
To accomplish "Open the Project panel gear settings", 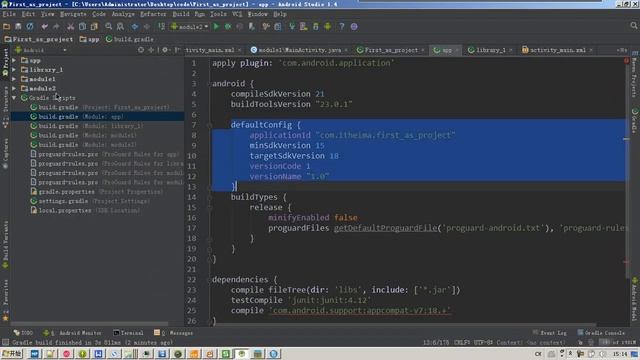I will pos(165,50).
